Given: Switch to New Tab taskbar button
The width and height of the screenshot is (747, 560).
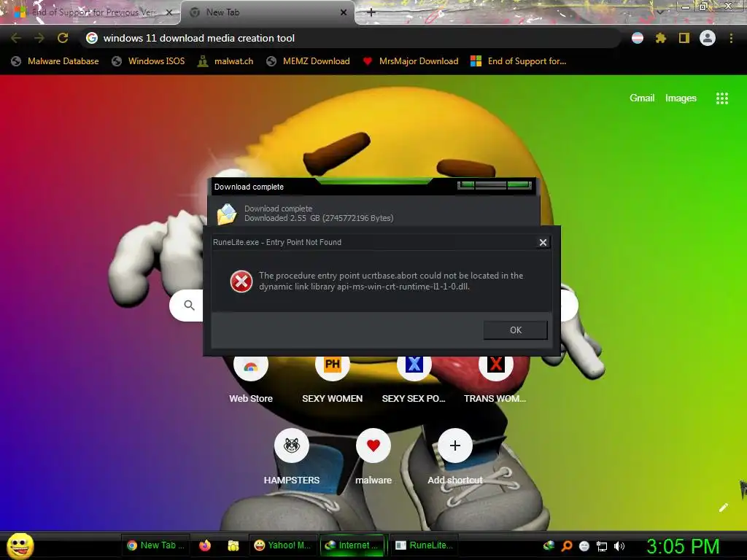Looking at the screenshot, I should pos(156,545).
